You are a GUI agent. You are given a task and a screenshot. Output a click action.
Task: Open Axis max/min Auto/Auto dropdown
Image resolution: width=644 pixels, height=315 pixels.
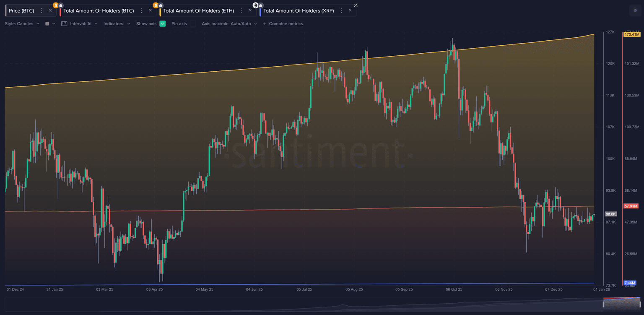[x=229, y=24]
